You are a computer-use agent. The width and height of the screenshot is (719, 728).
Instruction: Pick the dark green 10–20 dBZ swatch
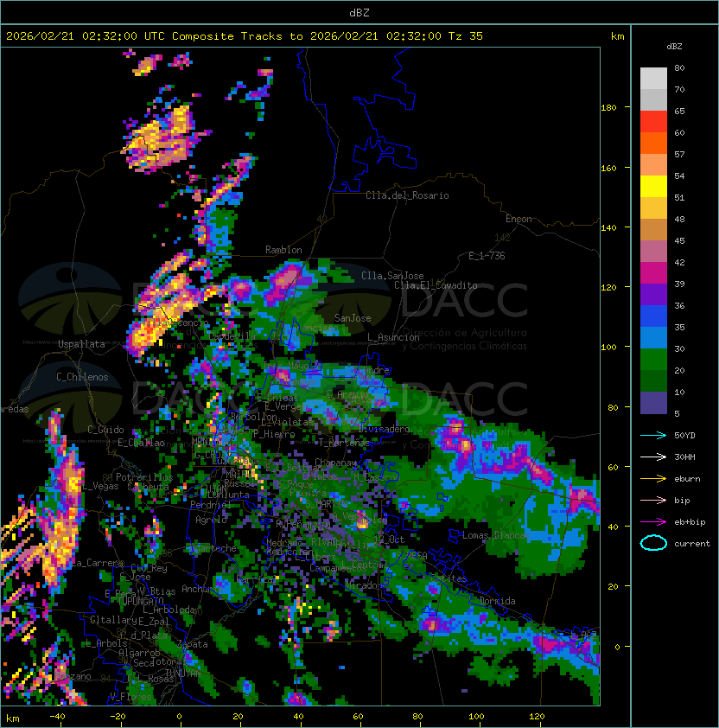[653, 380]
